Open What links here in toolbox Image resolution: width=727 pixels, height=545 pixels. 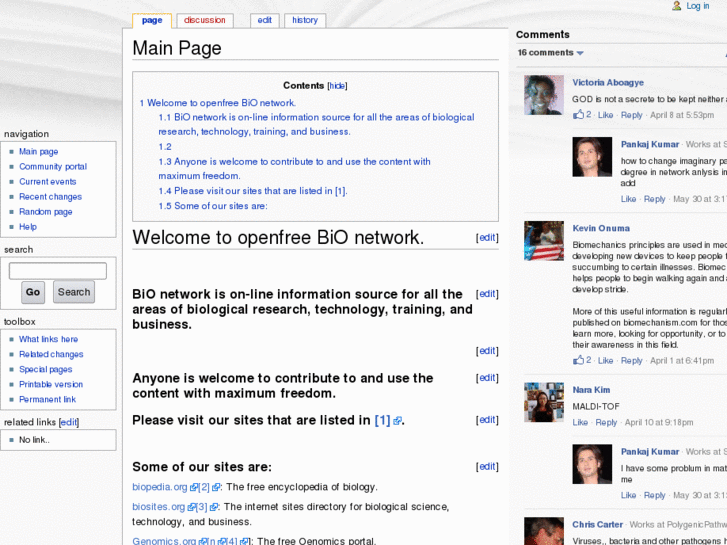48,340
